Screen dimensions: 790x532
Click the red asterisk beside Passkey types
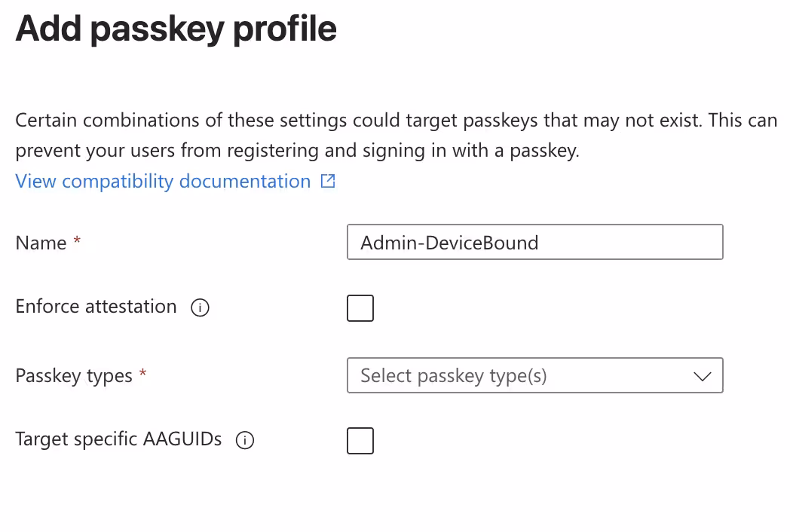coord(143,372)
